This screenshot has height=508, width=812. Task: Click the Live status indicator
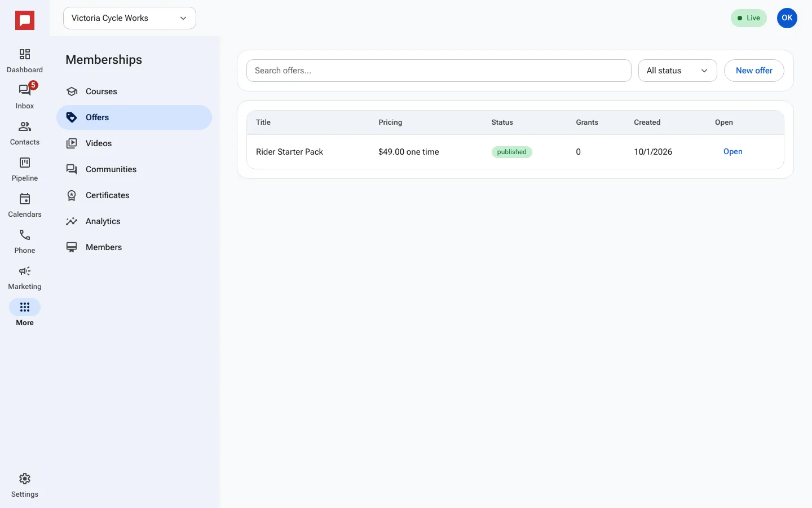[749, 18]
